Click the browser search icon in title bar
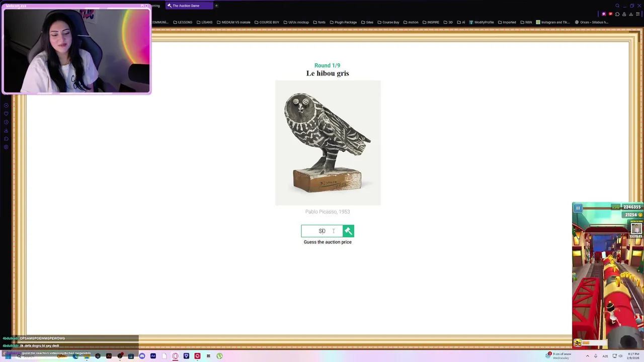 [617, 6]
